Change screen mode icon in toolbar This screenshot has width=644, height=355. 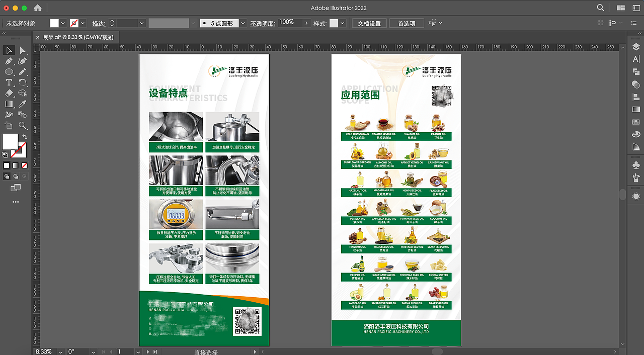[x=16, y=188]
